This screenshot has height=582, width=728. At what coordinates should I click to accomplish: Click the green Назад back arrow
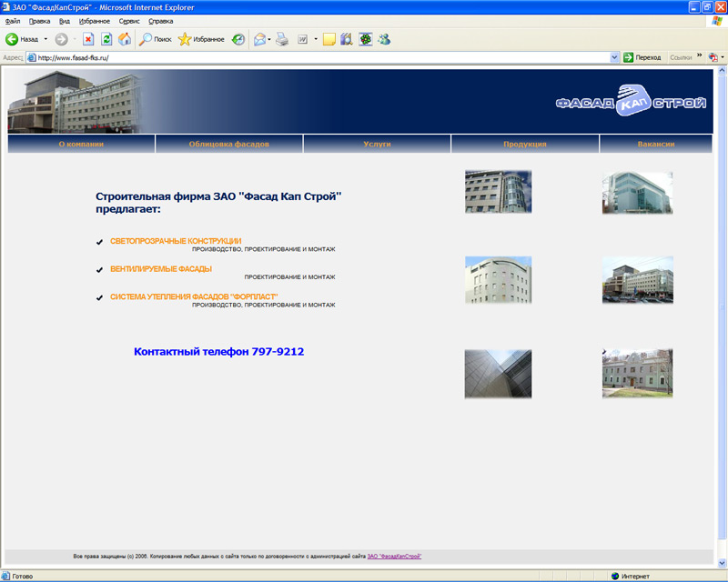[12, 39]
